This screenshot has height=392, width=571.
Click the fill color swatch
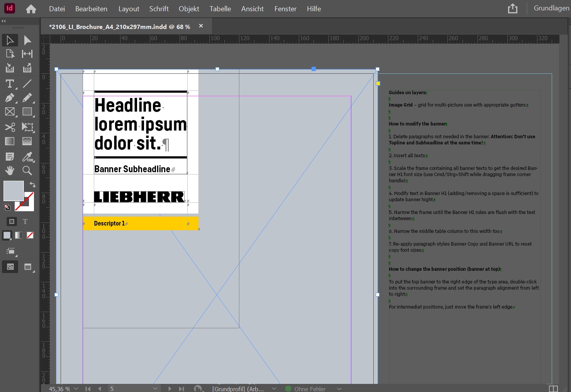pos(14,191)
